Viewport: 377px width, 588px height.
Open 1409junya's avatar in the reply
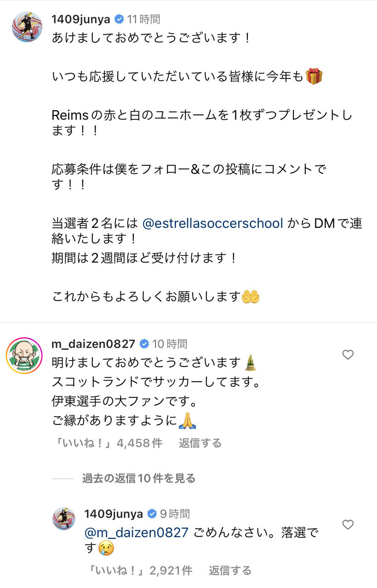pyautogui.click(x=63, y=519)
